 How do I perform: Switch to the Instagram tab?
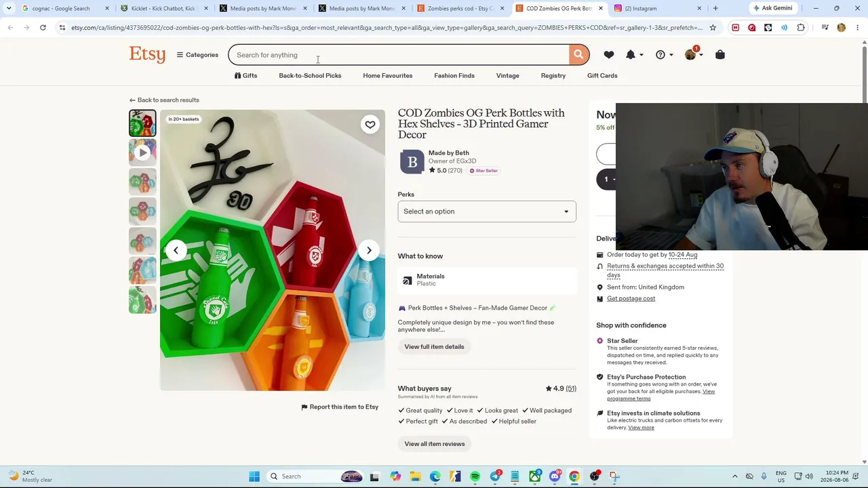pos(658,8)
